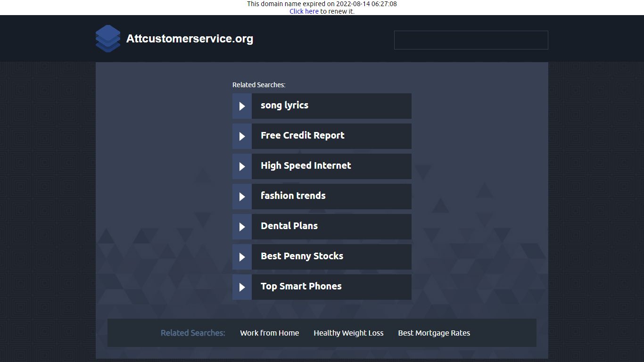Click the arrow icon beside Dental Plans
The width and height of the screenshot is (644, 362).
(242, 227)
